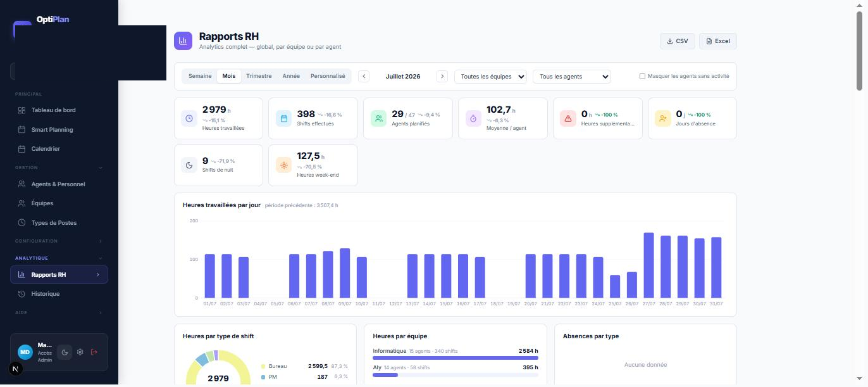Go to next month arrow
868x387 pixels.
(442, 76)
